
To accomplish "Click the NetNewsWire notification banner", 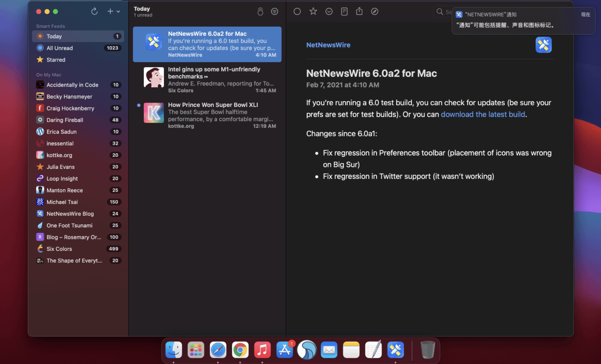I will point(523,20).
